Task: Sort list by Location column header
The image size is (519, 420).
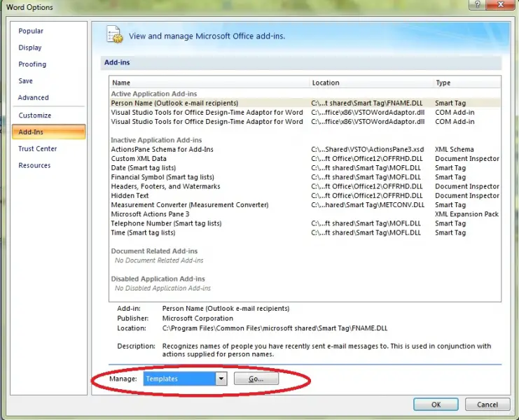Action: (371, 83)
